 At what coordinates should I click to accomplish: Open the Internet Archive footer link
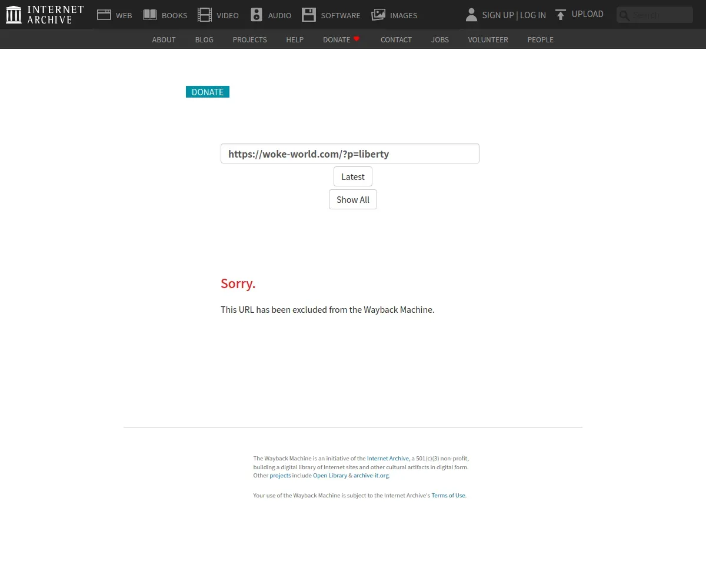coord(388,458)
